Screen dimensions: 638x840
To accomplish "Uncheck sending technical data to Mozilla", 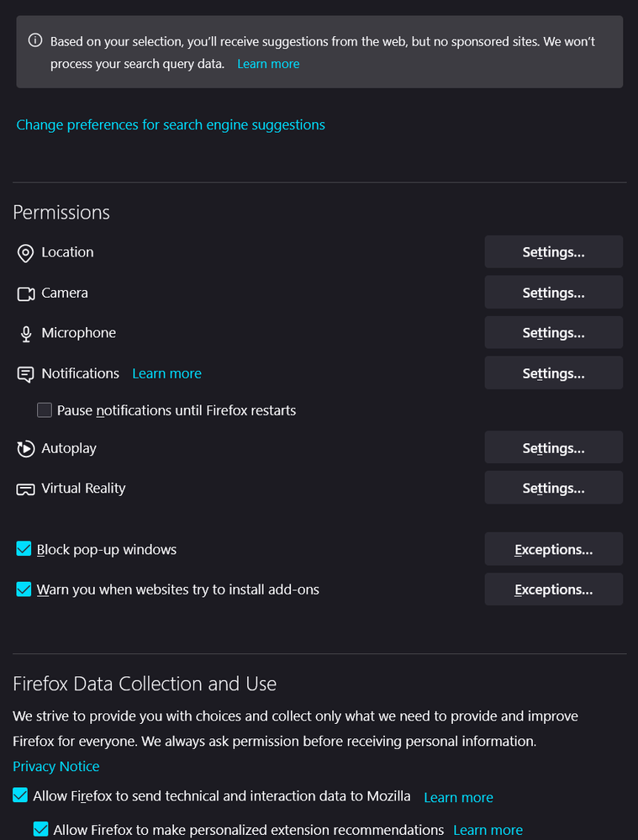I will pyautogui.click(x=20, y=795).
